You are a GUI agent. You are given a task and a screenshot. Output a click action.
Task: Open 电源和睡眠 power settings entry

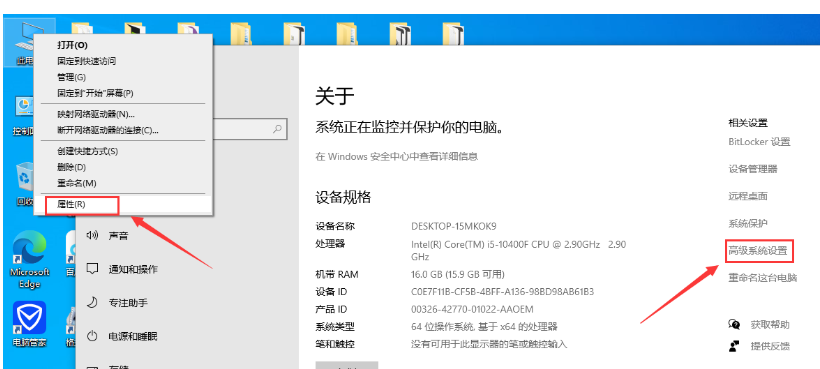(x=121, y=336)
